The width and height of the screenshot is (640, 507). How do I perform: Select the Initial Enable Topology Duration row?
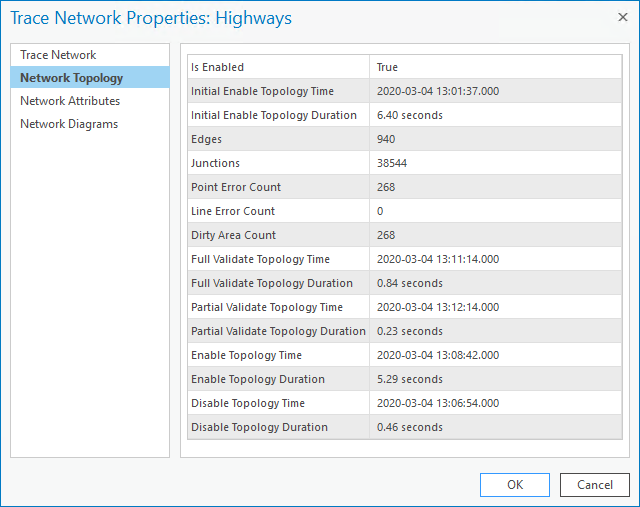(280, 115)
